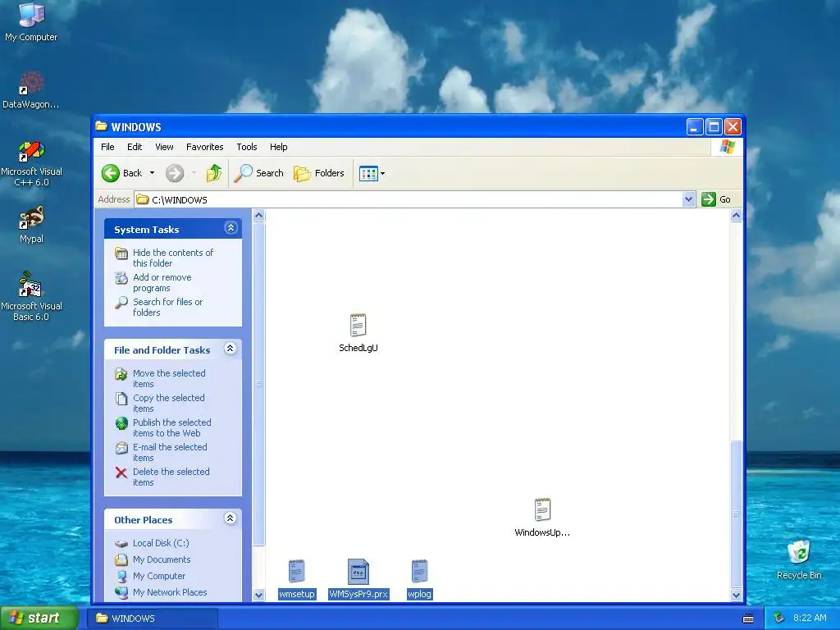
Task: Click file list scrollbar up arrow
Action: click(736, 216)
